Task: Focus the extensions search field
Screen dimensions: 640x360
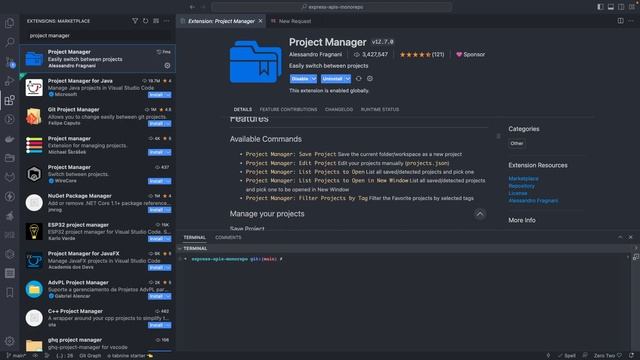Action: click(98, 36)
